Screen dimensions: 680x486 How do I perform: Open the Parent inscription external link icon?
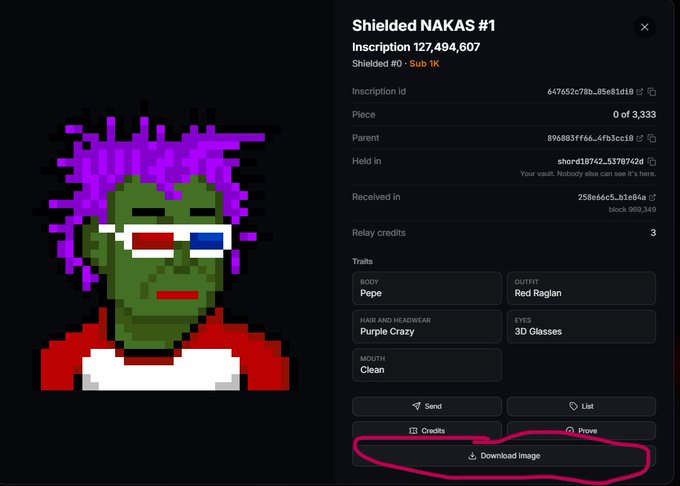tap(640, 138)
